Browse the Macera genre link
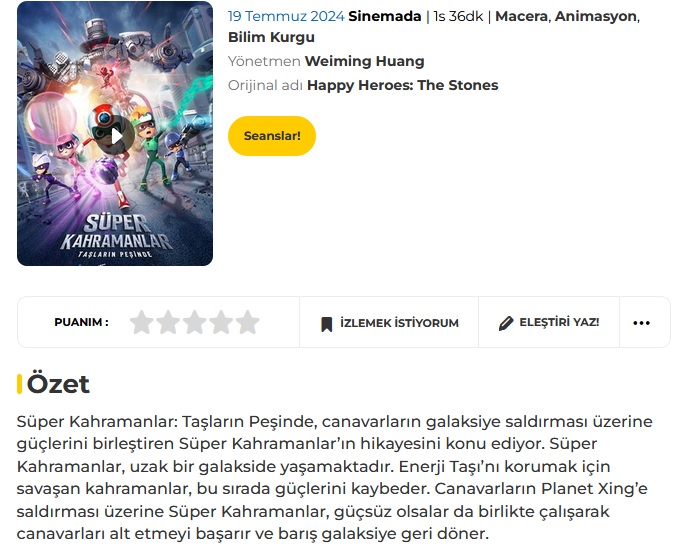The width and height of the screenshot is (685, 554). (x=521, y=16)
